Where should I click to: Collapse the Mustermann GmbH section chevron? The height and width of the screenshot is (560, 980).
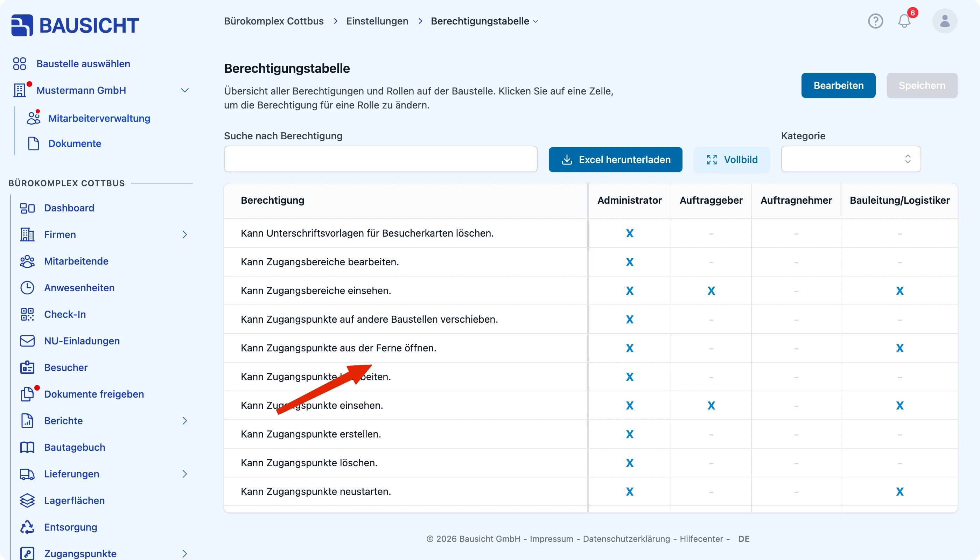point(184,90)
